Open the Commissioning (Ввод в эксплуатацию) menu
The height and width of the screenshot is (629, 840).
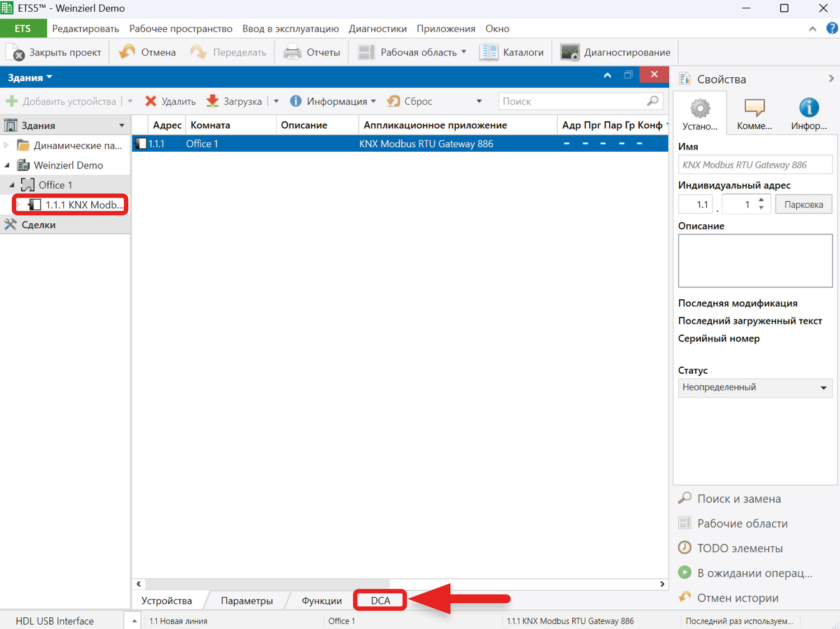pos(290,29)
